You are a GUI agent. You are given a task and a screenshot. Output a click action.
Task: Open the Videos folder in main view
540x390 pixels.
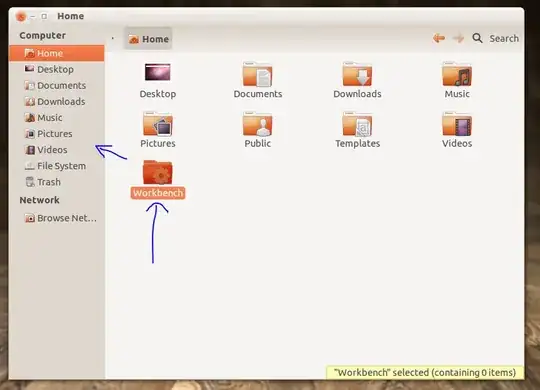(457, 124)
